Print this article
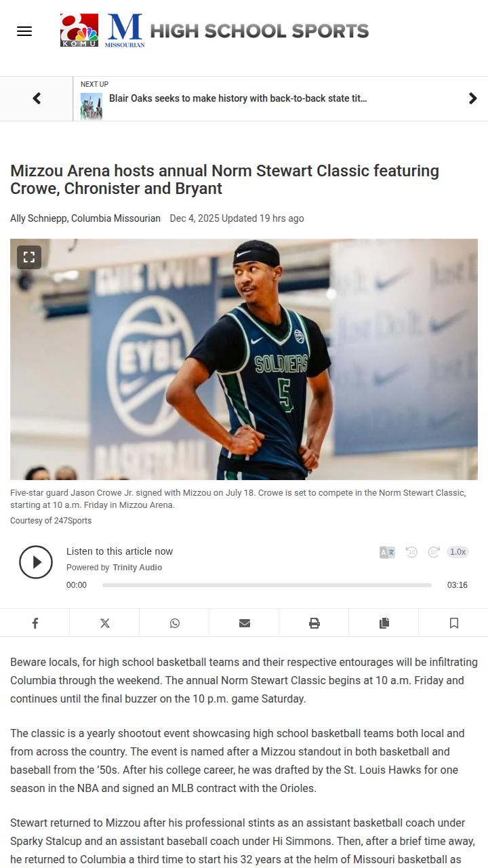This screenshot has width=488, height=868. pos(314,623)
